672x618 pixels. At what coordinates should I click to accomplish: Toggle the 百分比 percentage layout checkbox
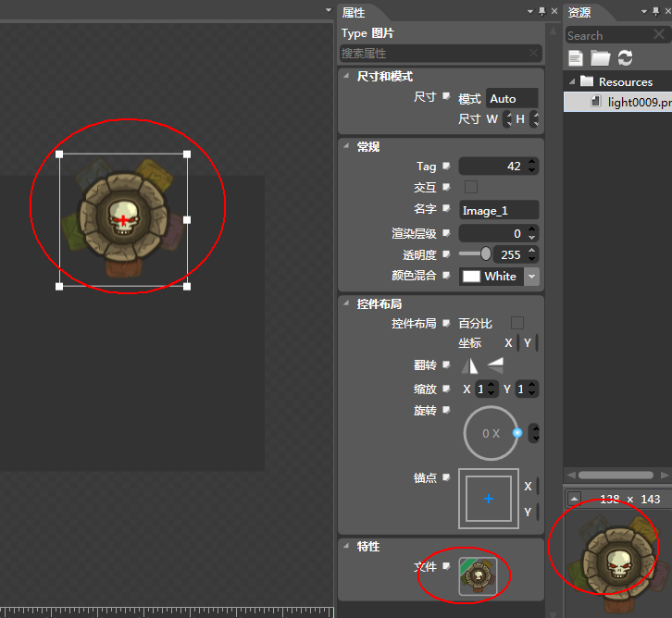517,323
